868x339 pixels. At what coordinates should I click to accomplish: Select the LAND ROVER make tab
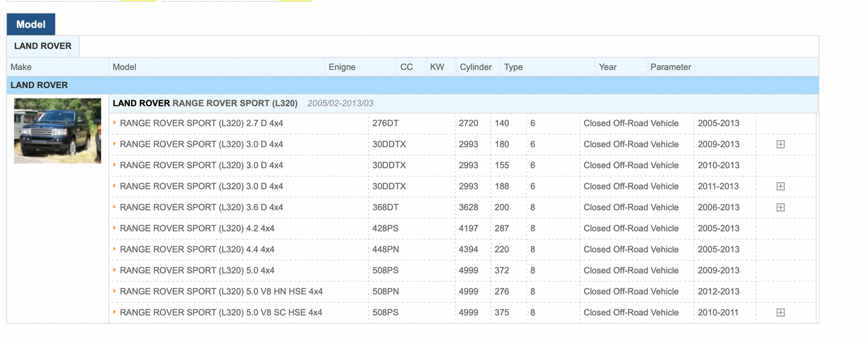[43, 46]
